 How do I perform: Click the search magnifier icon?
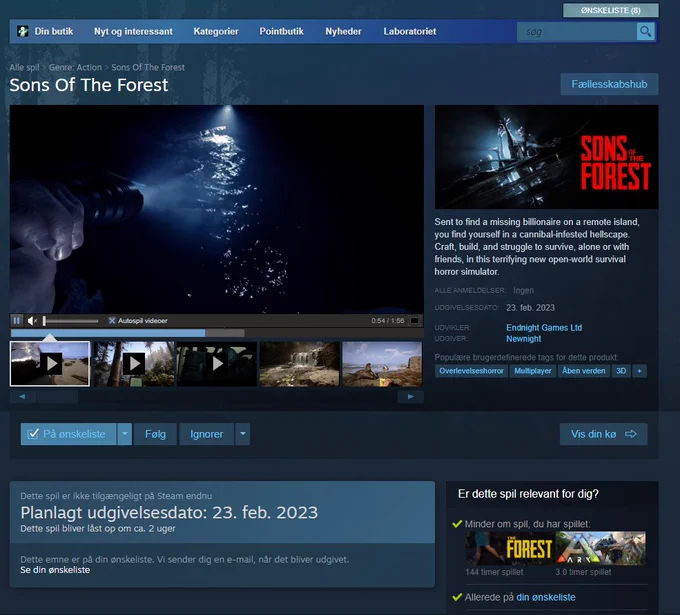point(645,32)
